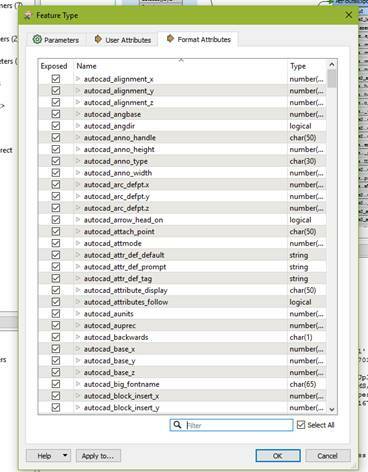Click the attribute list scrollbar thumb
This screenshot has width=368, height=472.
coord(332,79)
